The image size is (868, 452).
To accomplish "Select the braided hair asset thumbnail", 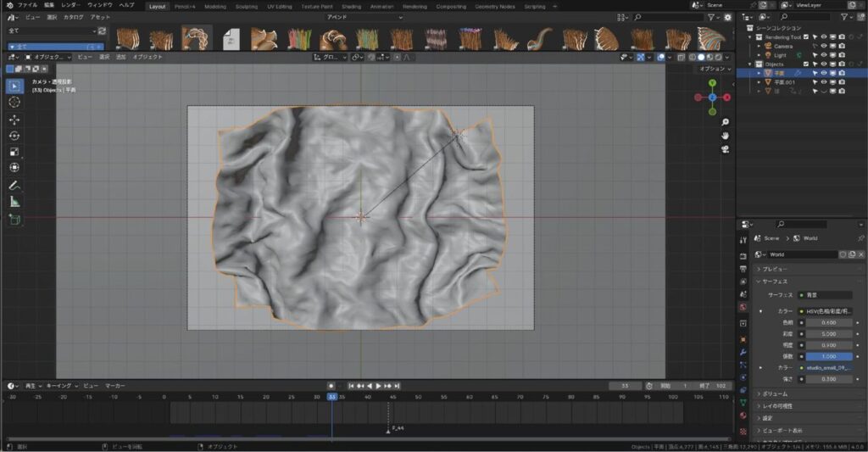I will 197,37.
